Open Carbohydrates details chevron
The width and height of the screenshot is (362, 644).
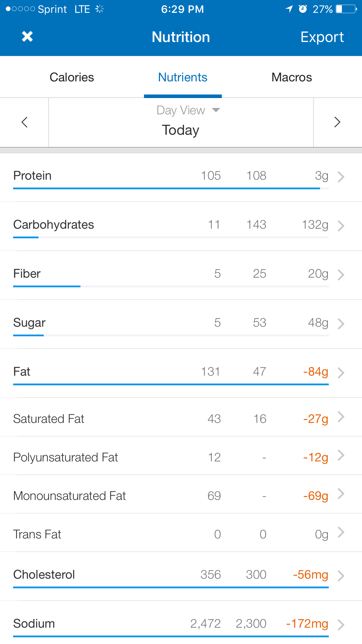(x=341, y=226)
